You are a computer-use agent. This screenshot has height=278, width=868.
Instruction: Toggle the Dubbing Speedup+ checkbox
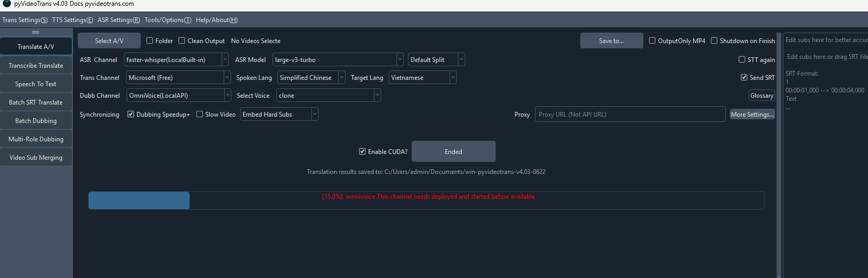tap(131, 115)
